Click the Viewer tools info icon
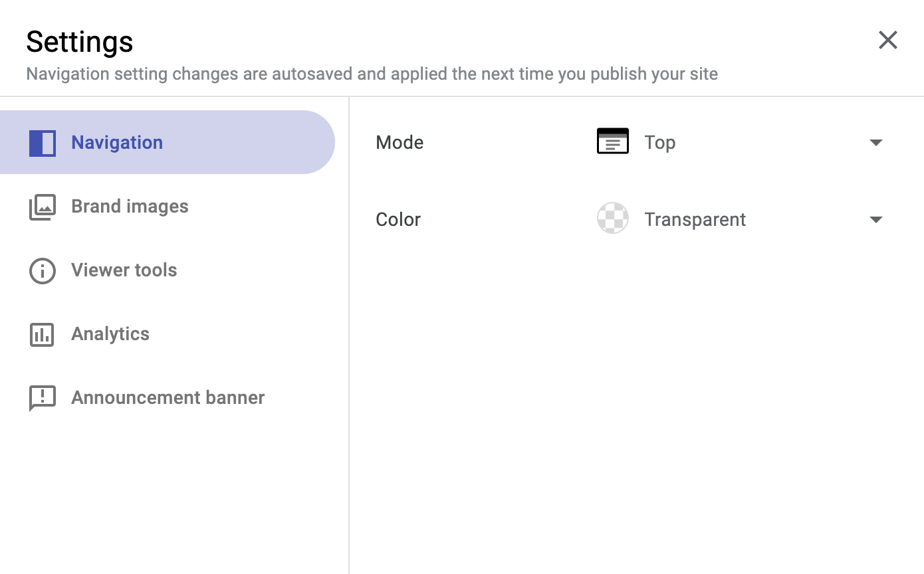Image resolution: width=924 pixels, height=574 pixels. pyautogui.click(x=43, y=270)
